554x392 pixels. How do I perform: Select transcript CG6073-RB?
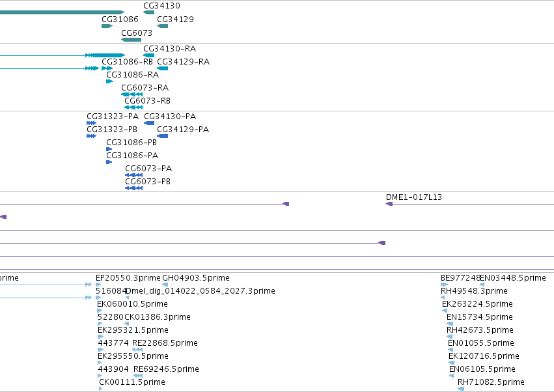tap(133, 107)
